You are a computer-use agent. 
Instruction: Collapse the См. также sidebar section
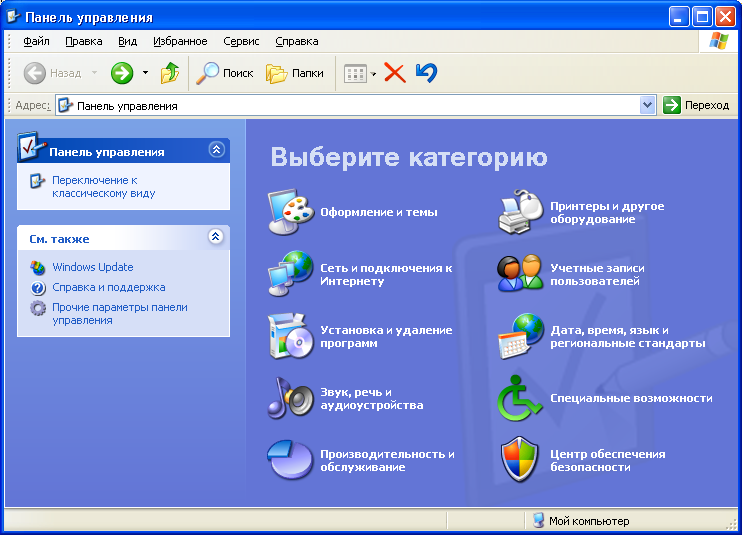[x=216, y=238]
